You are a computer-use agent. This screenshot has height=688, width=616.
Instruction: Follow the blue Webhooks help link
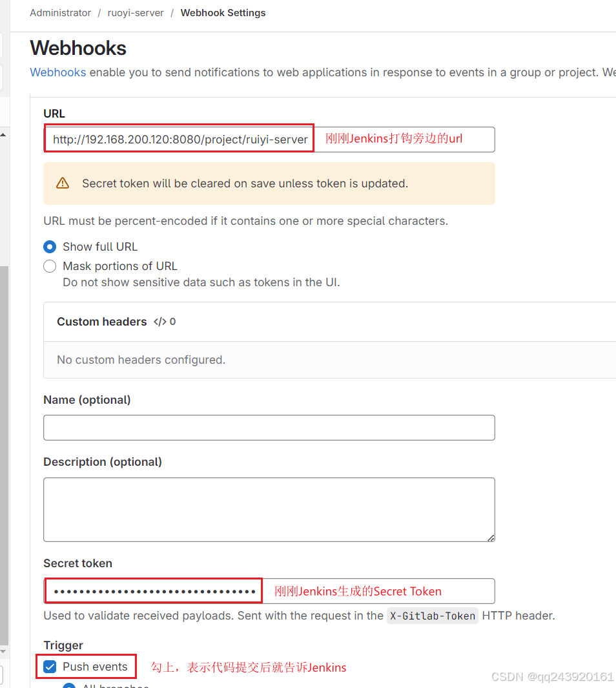click(58, 72)
